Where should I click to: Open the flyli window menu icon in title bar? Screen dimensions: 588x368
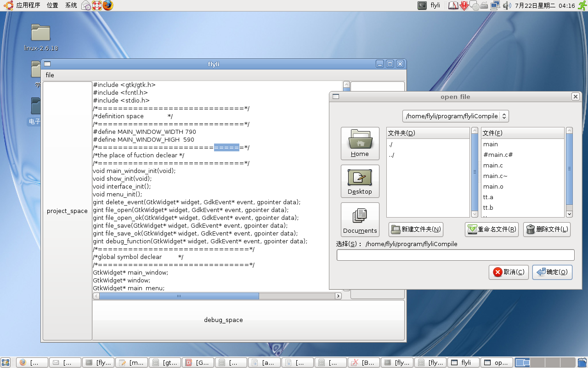[x=47, y=64]
